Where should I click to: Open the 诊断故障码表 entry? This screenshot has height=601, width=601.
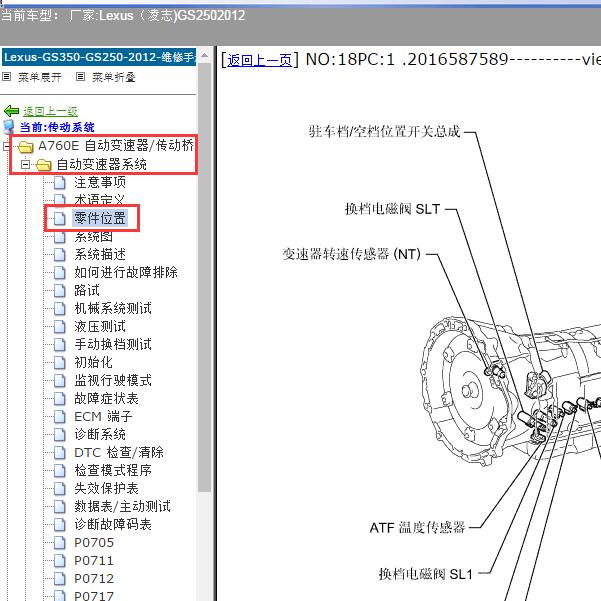113,525
